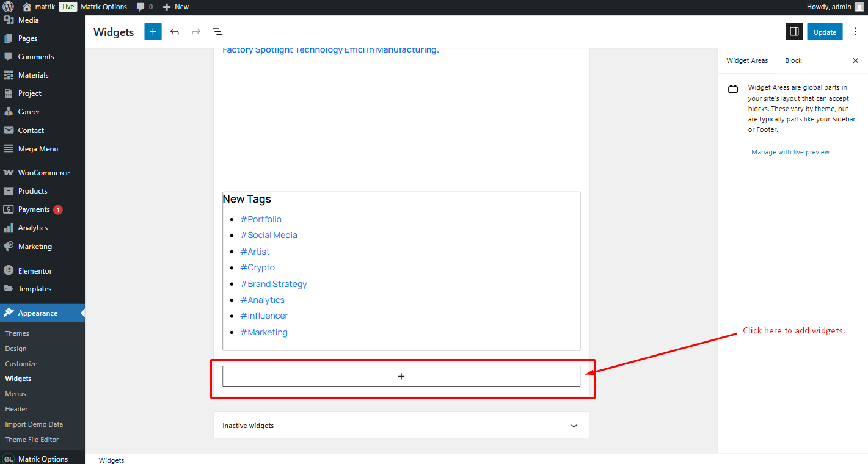Open the #Analytics tag link
Viewport: 868px width, 464px height.
pyautogui.click(x=262, y=300)
